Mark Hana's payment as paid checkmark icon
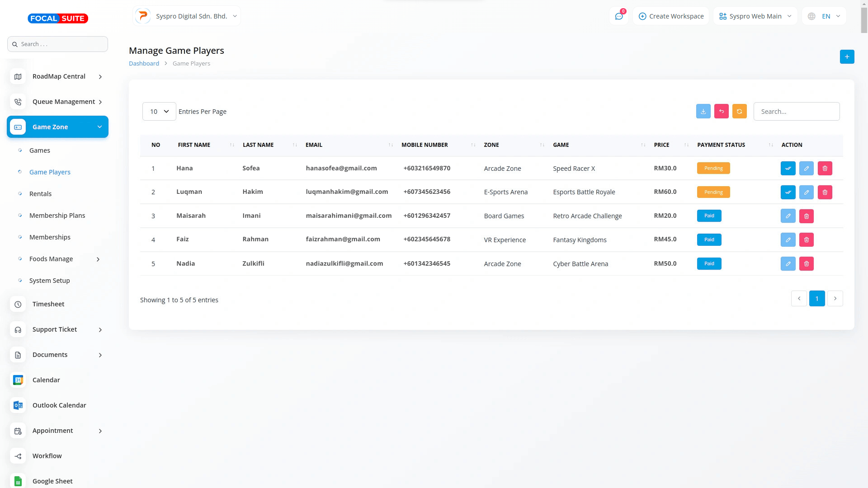The image size is (868, 488). pos(788,168)
